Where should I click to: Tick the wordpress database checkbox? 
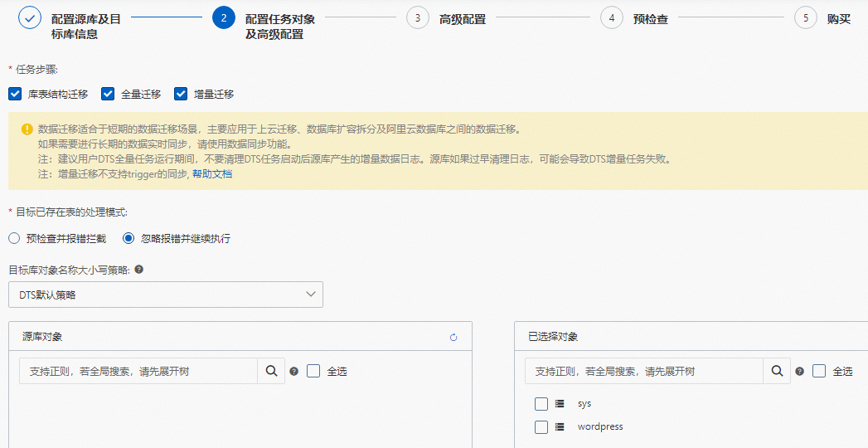coord(541,427)
